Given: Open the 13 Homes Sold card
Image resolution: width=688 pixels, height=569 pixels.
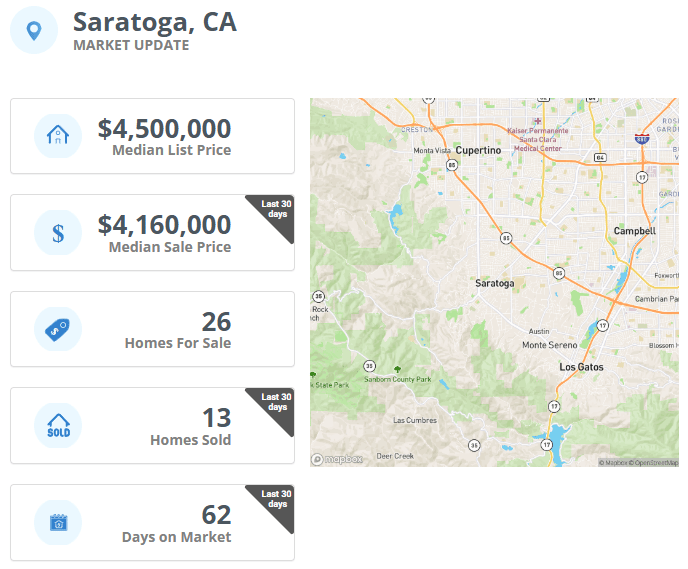Looking at the screenshot, I should coord(152,426).
